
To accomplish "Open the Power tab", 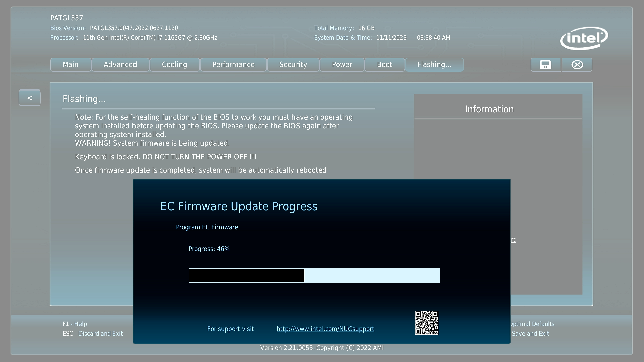I will [342, 65].
